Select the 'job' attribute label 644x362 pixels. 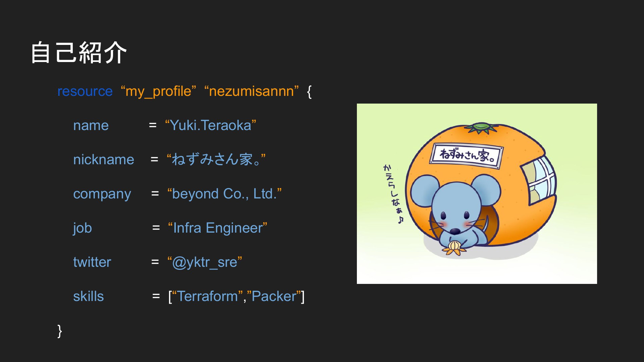tap(83, 228)
